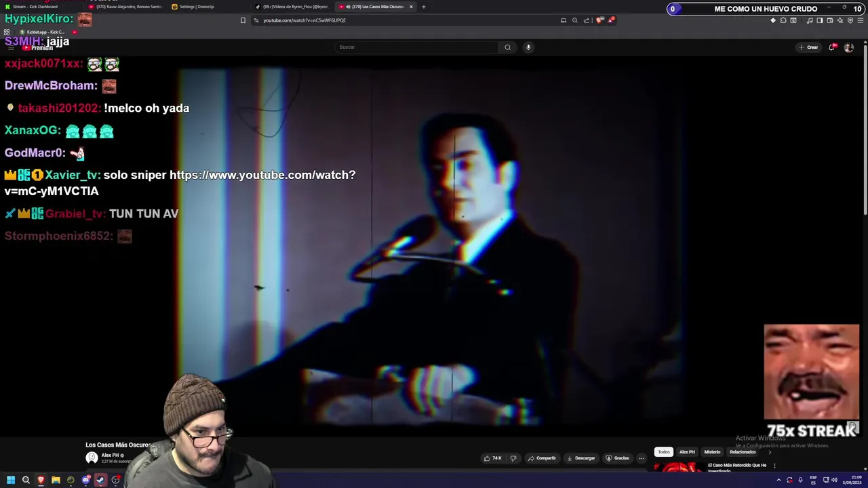This screenshot has height=488, width=868.
Task: Select the 'Todos' filter chip
Action: [664, 452]
